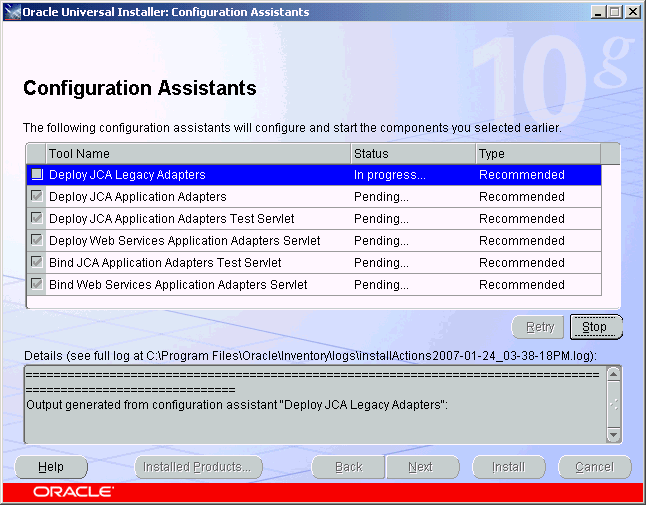This screenshot has width=646, height=505.
Task: Toggle checkbox for Deploy JCA Legacy Adapters
Action: click(37, 174)
